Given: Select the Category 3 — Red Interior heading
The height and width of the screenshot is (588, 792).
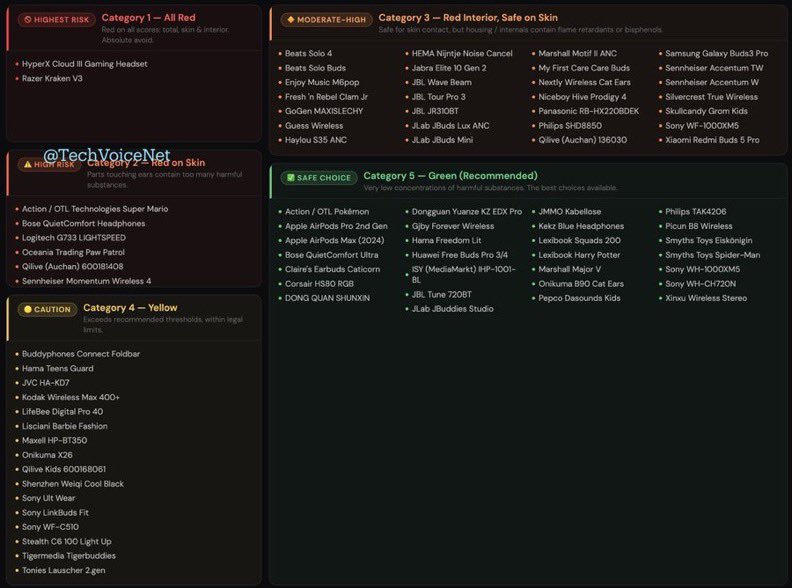Looking at the screenshot, I should [x=468, y=17].
